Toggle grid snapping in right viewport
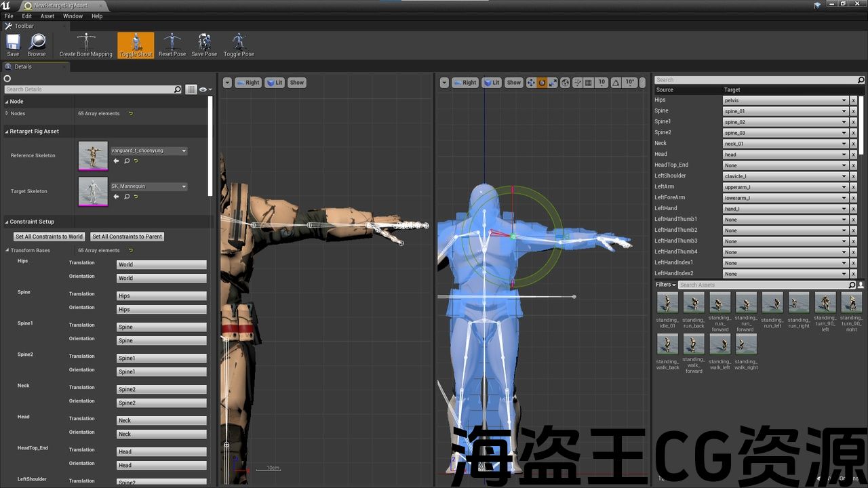The height and width of the screenshot is (488, 868). point(588,83)
